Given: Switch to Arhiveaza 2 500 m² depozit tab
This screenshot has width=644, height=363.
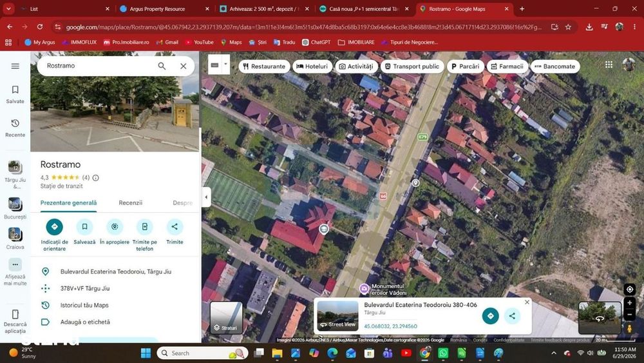Looking at the screenshot, I should 265,8.
